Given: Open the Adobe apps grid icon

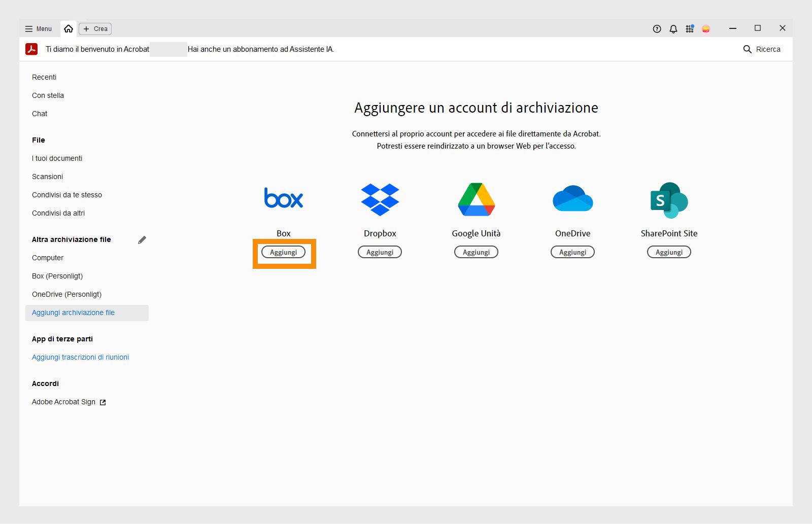Looking at the screenshot, I should pos(690,29).
